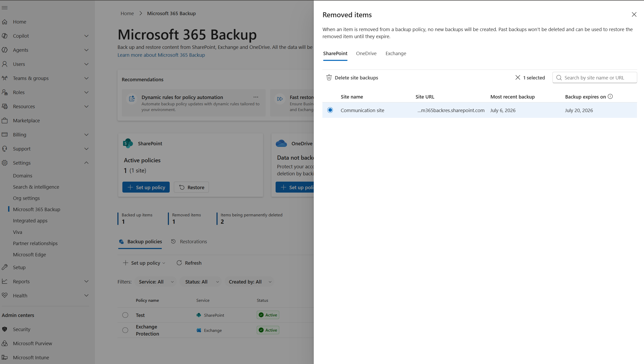The width and height of the screenshot is (644, 364).
Task: Clear selection with the X beside 1 selected
Action: pos(518,77)
